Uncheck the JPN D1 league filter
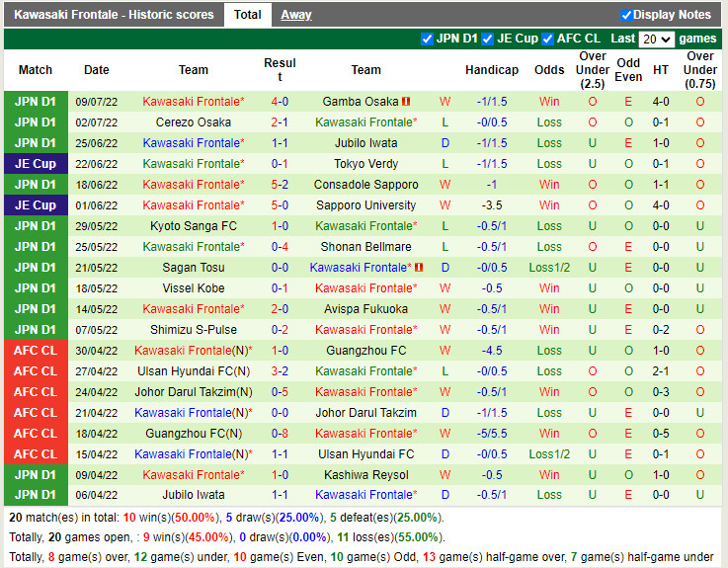 point(427,39)
